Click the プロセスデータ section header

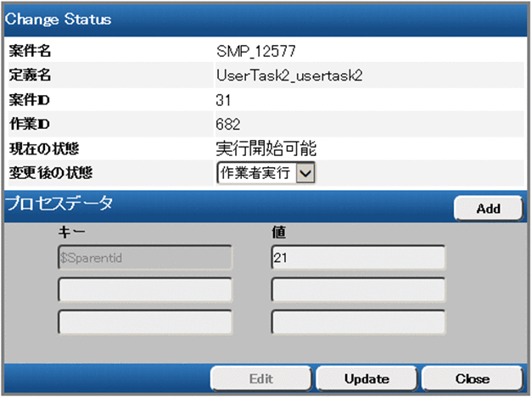pos(59,204)
